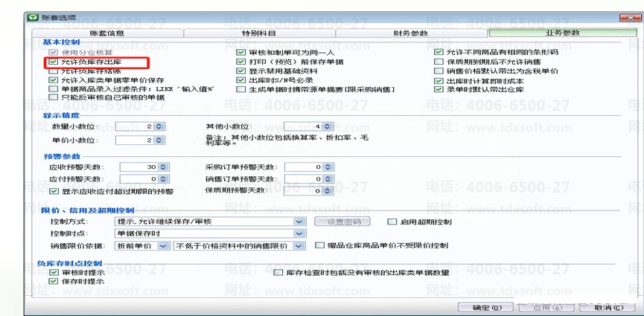This screenshot has width=644, height=316.
Task: Toggle 显示应收应付超过期限的预警
Action: (54, 191)
